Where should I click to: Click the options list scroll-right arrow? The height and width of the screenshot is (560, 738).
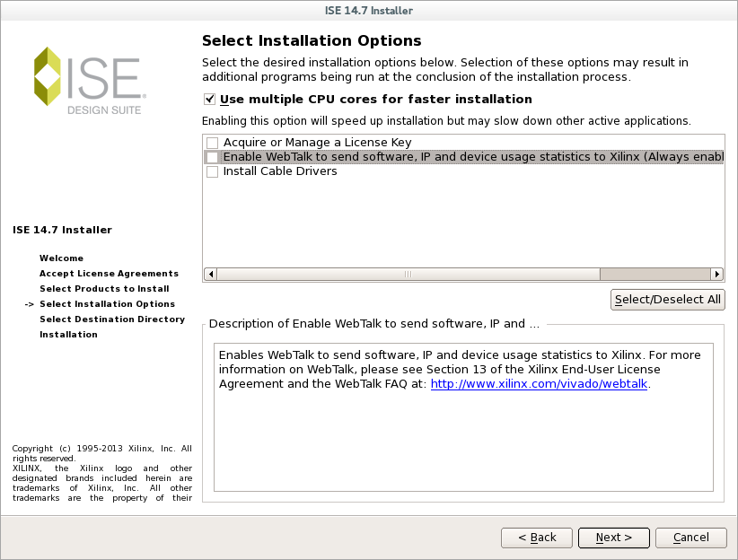pos(716,274)
